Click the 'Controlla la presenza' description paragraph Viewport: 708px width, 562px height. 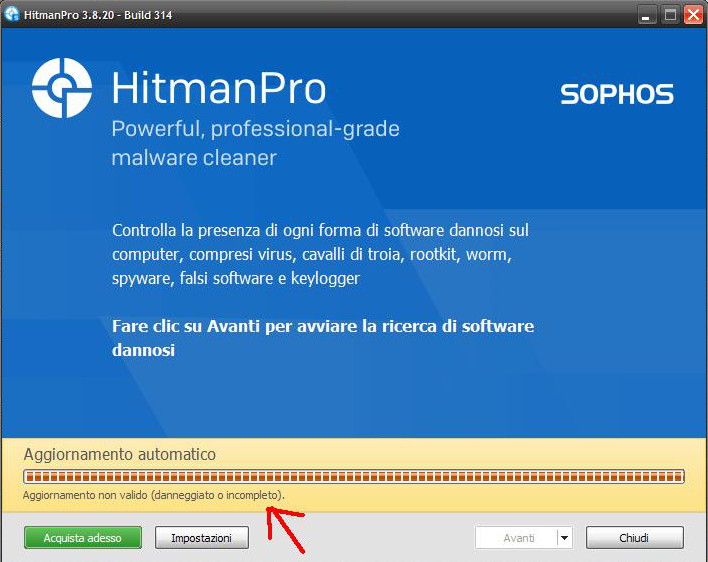[320, 254]
